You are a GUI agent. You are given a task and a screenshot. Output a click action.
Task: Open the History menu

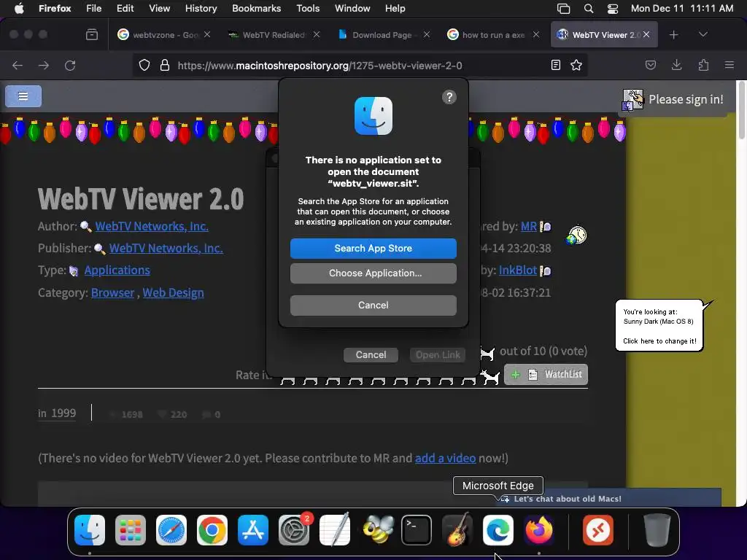[201, 9]
